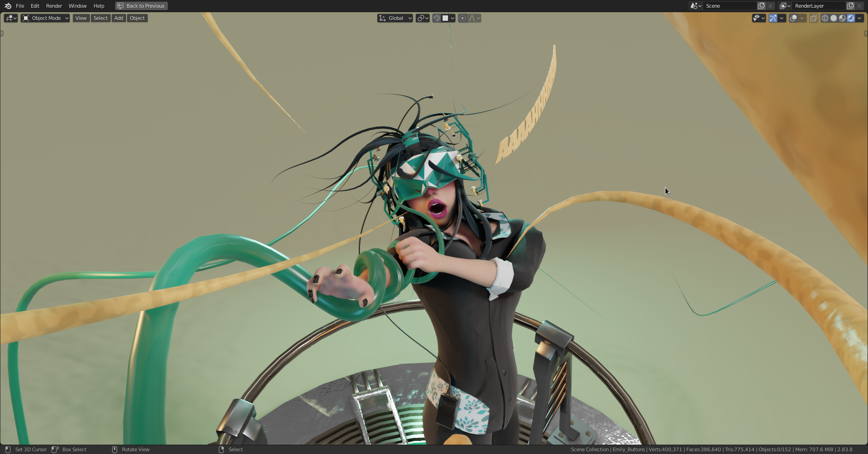Switch to rendered shading
The height and width of the screenshot is (454, 868).
(851, 18)
